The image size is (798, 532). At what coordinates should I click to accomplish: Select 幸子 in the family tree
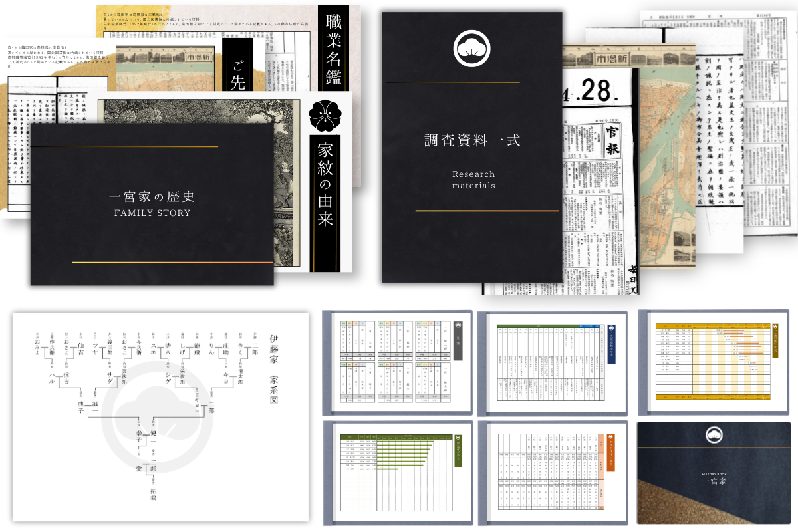[x=138, y=436]
